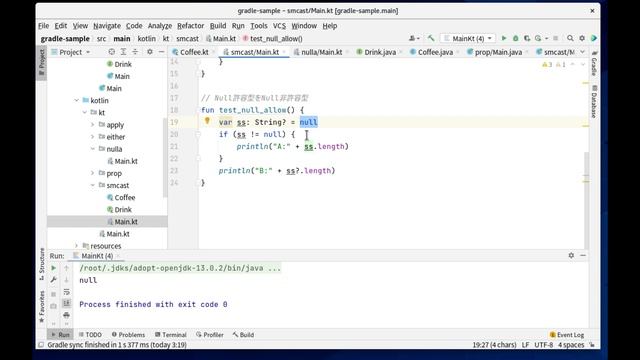Toggle the Favorites tool window stripe
Screen dimensions: 640x360
pos(41,307)
